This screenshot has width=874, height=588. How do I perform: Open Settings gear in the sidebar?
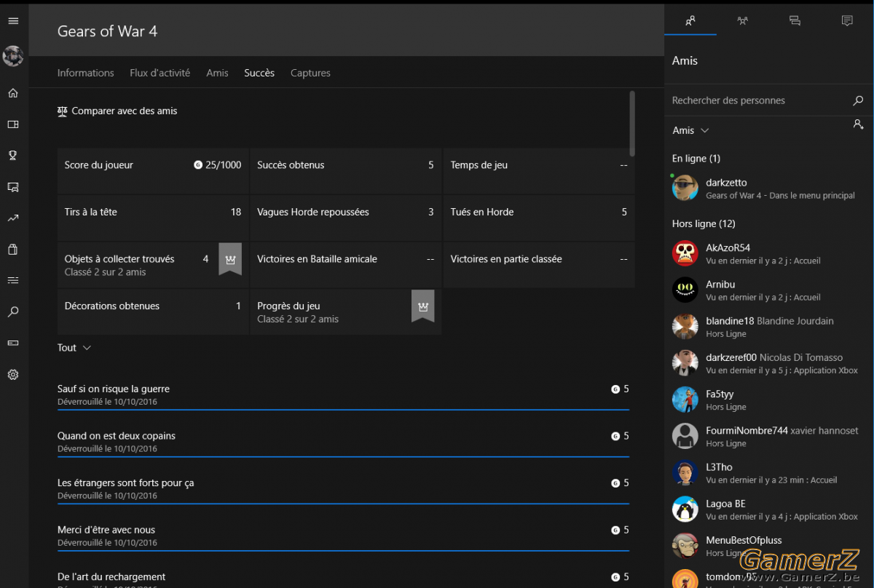click(13, 375)
